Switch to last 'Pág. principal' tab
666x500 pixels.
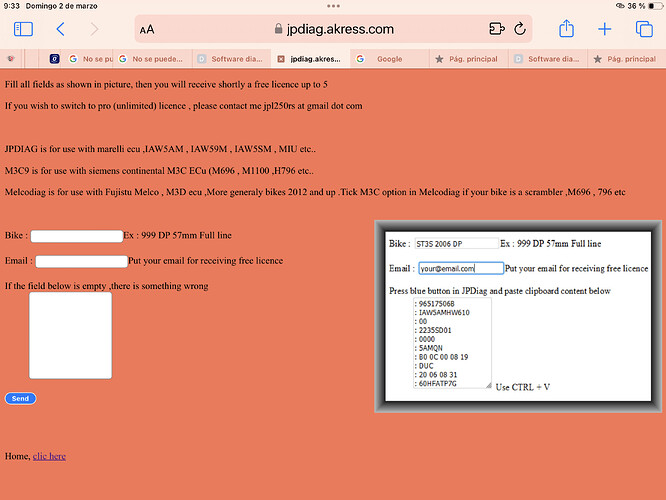click(627, 59)
